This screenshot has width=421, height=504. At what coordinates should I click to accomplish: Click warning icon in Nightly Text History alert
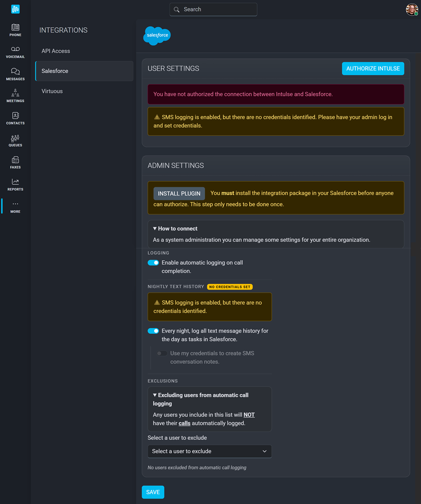(157, 302)
